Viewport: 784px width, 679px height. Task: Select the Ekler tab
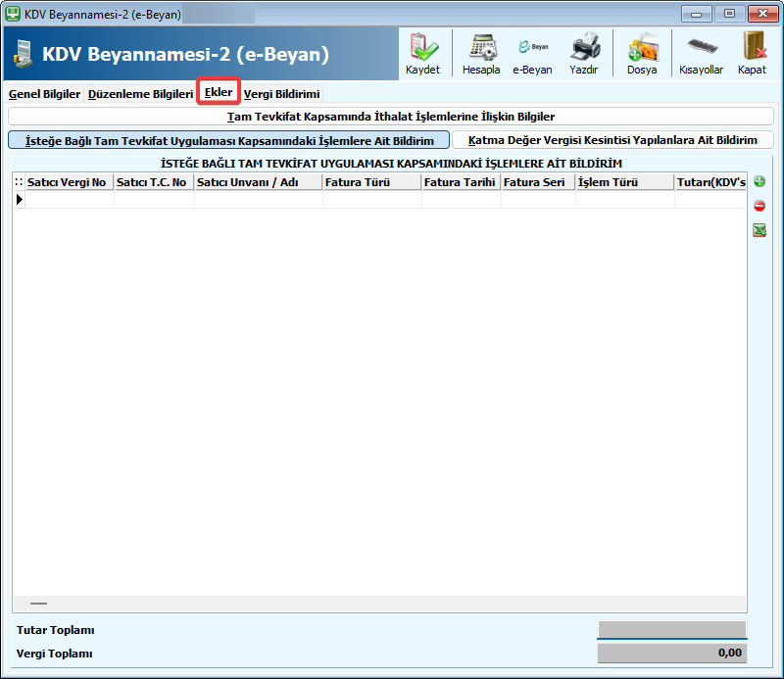pos(219,93)
